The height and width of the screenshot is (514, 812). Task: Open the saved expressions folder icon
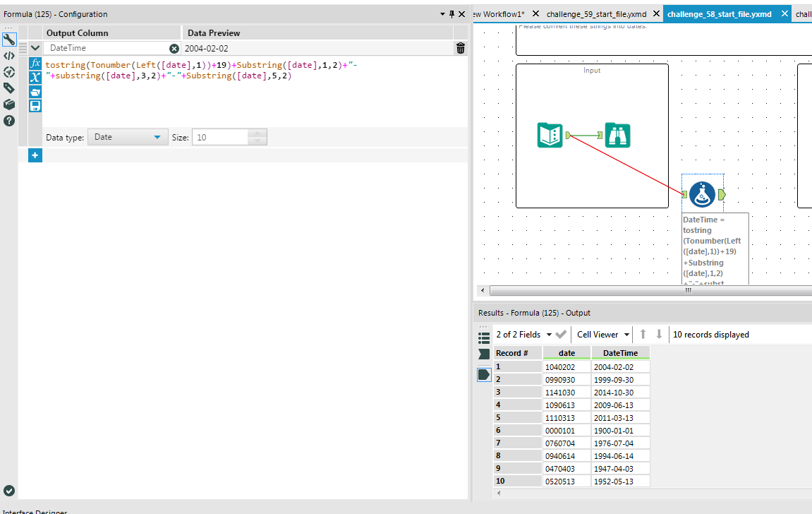pyautogui.click(x=35, y=92)
